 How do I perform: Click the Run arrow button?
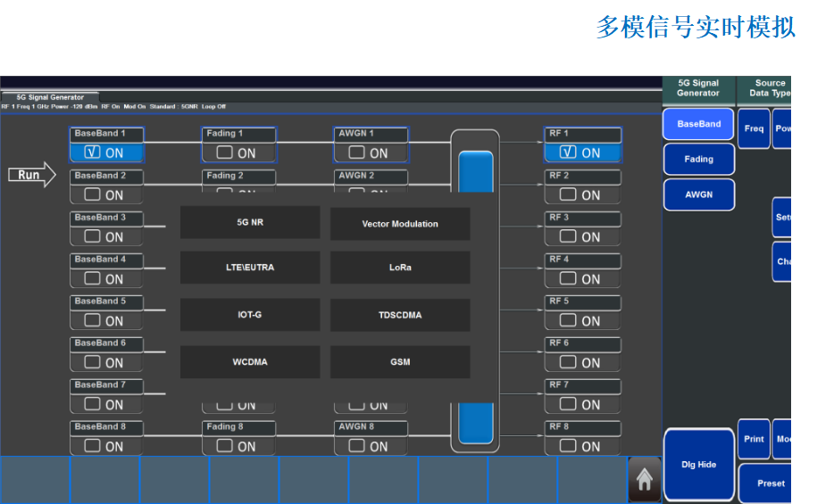point(32,175)
